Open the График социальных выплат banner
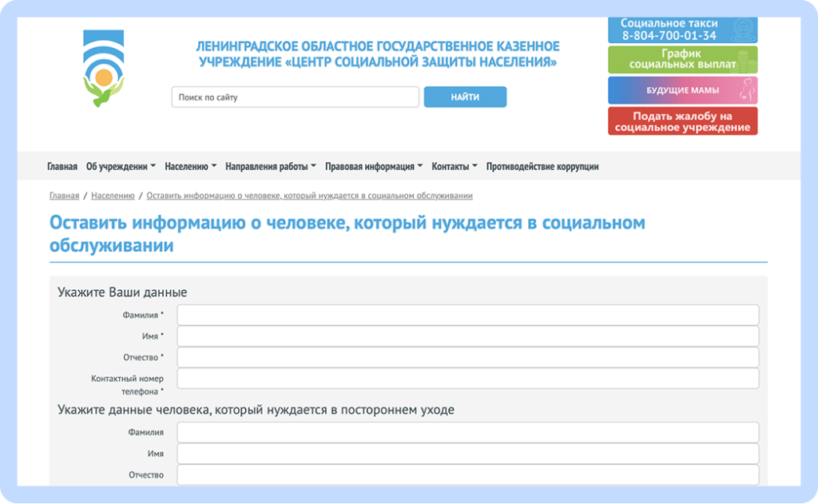This screenshot has height=504, width=818. tap(682, 59)
